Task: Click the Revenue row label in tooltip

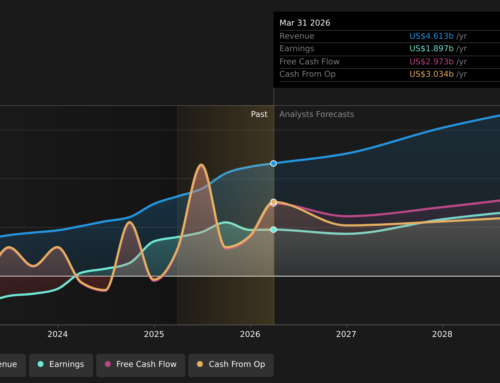Action: point(297,36)
